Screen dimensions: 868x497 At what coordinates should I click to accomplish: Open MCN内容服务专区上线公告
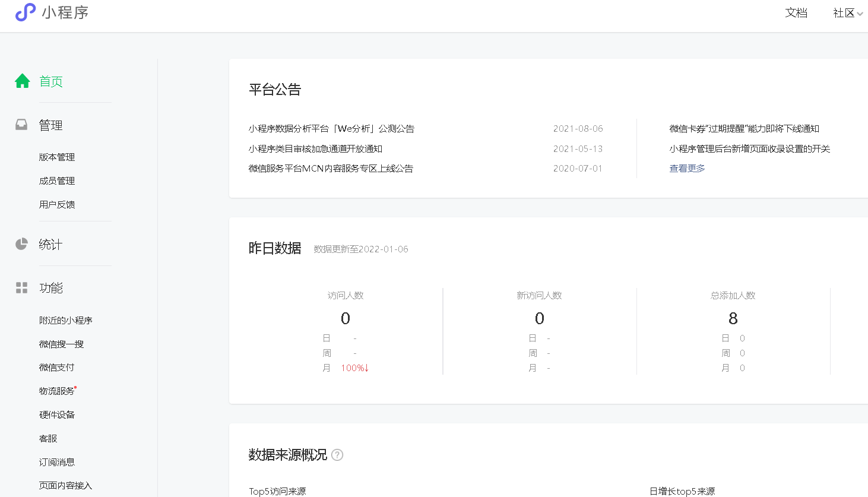click(x=331, y=168)
